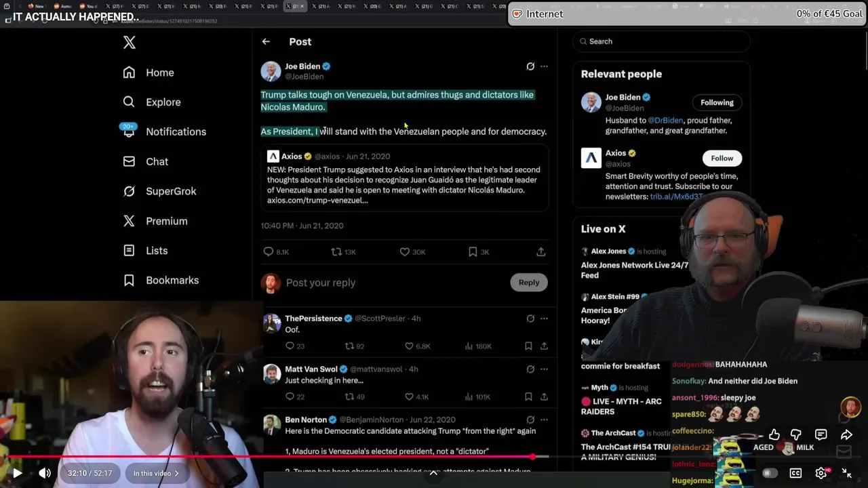This screenshot has width=868, height=488.
Task: Open Alex Jones Network Live stream
Action: [634, 270]
